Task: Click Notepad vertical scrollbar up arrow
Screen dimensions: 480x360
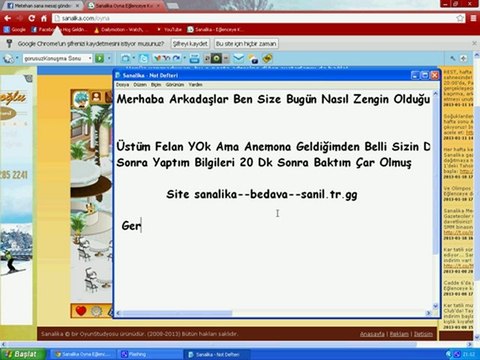Action: (435, 94)
